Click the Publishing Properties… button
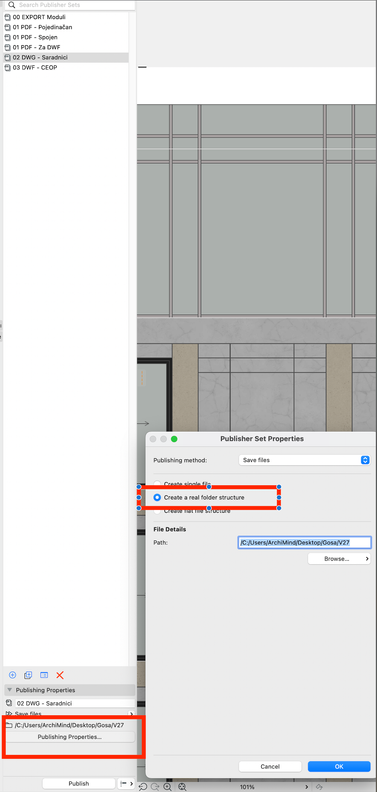 [70, 737]
